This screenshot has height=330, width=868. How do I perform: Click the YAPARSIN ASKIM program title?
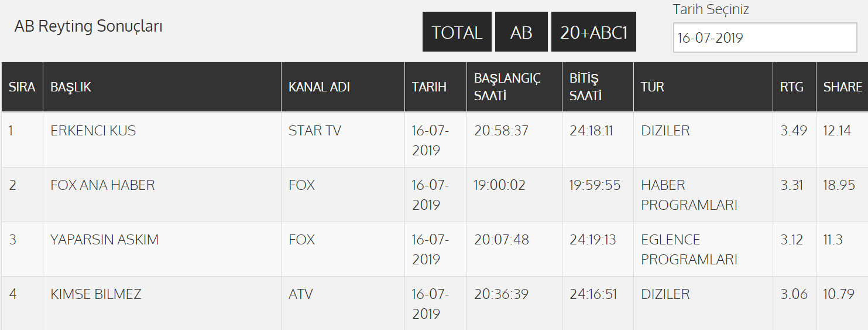[x=104, y=240]
